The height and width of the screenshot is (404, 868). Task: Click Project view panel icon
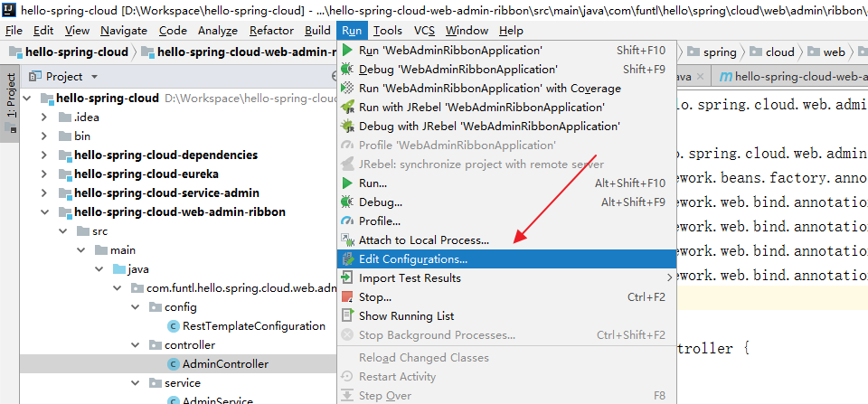(x=35, y=77)
